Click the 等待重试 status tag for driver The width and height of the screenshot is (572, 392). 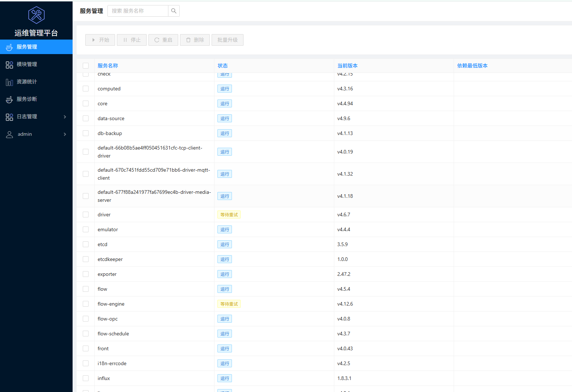229,215
